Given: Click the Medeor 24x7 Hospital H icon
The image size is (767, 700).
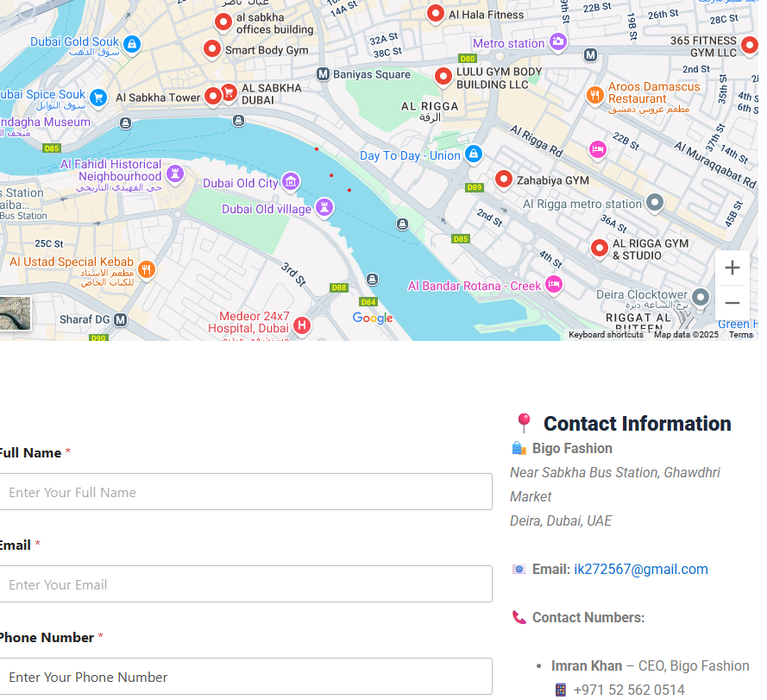Looking at the screenshot, I should pos(302,325).
